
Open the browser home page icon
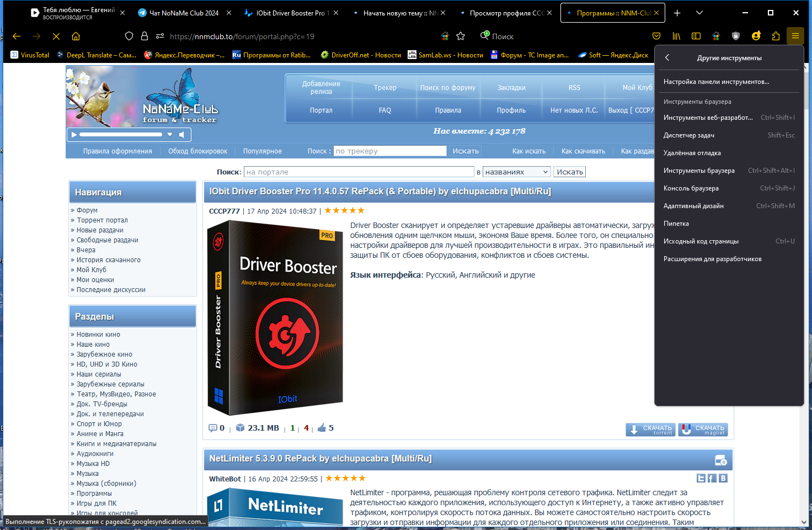click(x=76, y=36)
